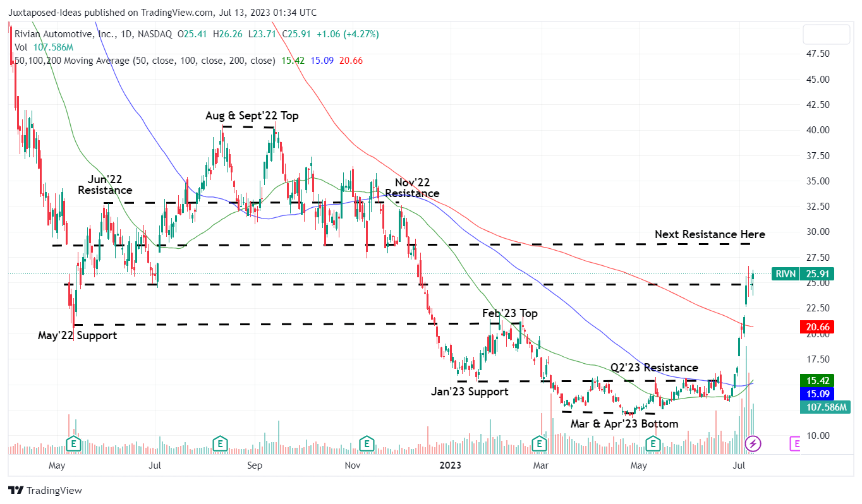
Task: Click 'Jun'22 Resistance' annotation
Action: [x=105, y=184]
